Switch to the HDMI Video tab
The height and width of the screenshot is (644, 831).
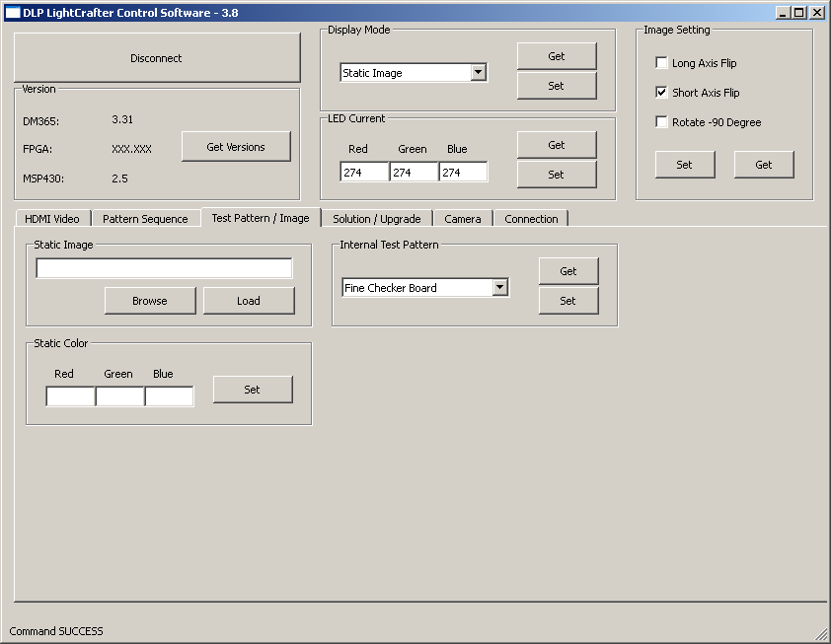[x=52, y=219]
